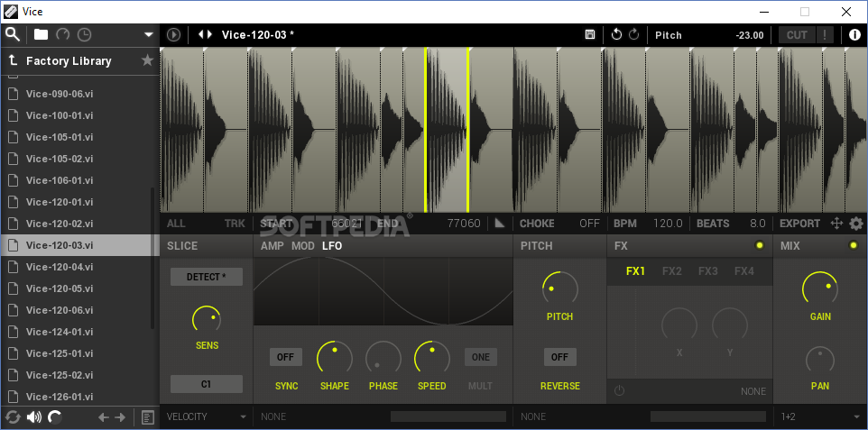The width and height of the screenshot is (868, 430).
Task: Switch to the AMP tab
Action: (x=272, y=246)
